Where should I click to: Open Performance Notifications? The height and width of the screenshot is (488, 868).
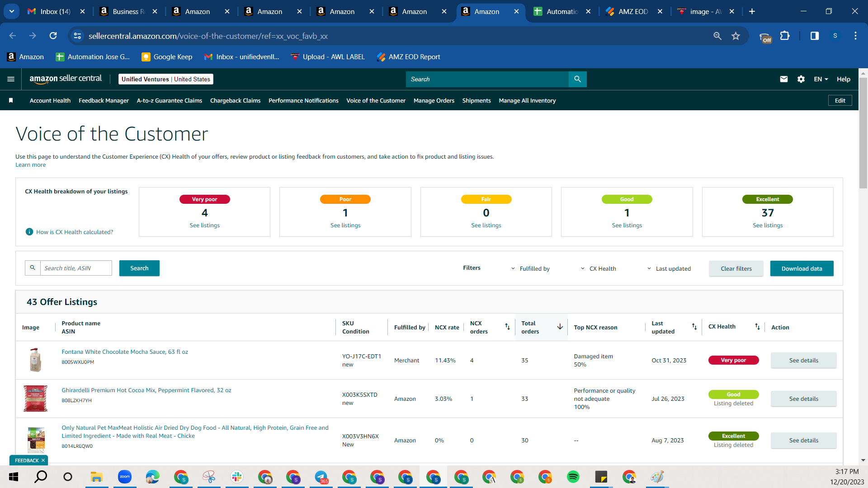point(303,101)
